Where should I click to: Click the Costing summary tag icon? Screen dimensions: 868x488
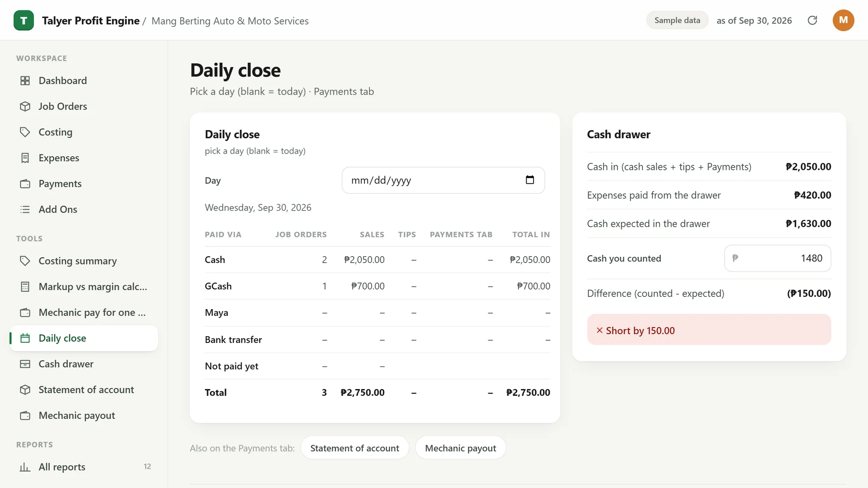click(x=25, y=261)
